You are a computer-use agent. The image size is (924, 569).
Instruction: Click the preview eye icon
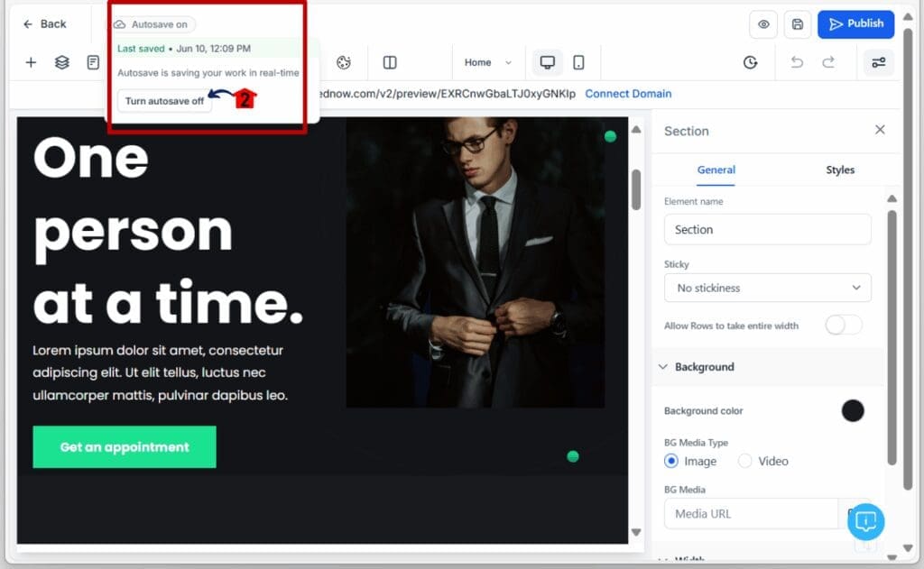[763, 24]
